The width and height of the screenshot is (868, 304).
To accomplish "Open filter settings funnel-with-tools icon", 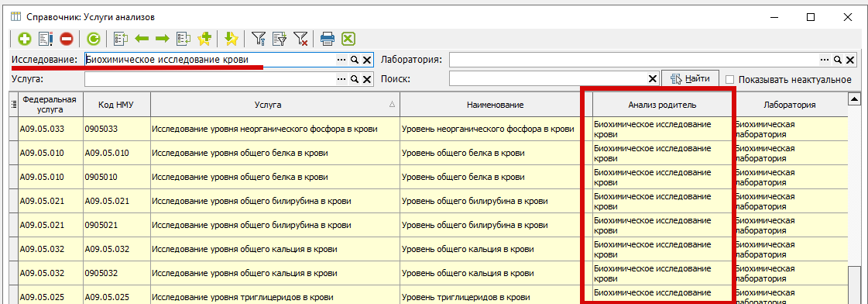I will click(x=259, y=39).
